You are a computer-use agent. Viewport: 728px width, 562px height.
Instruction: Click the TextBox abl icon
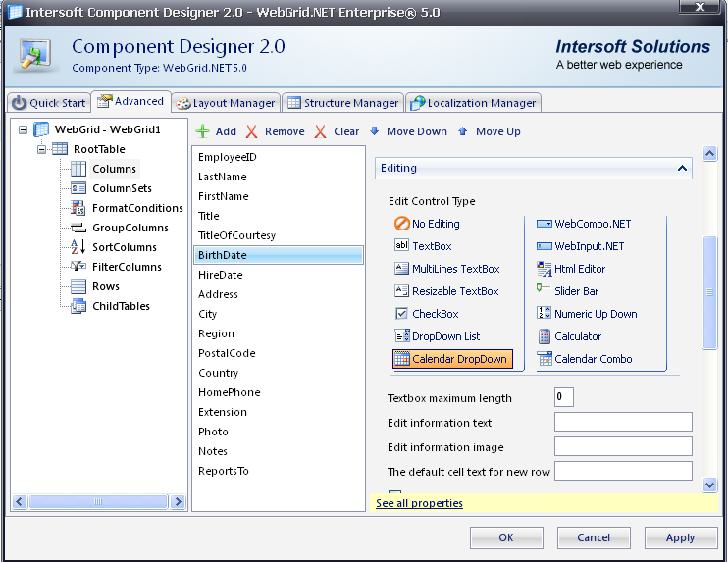pos(401,245)
